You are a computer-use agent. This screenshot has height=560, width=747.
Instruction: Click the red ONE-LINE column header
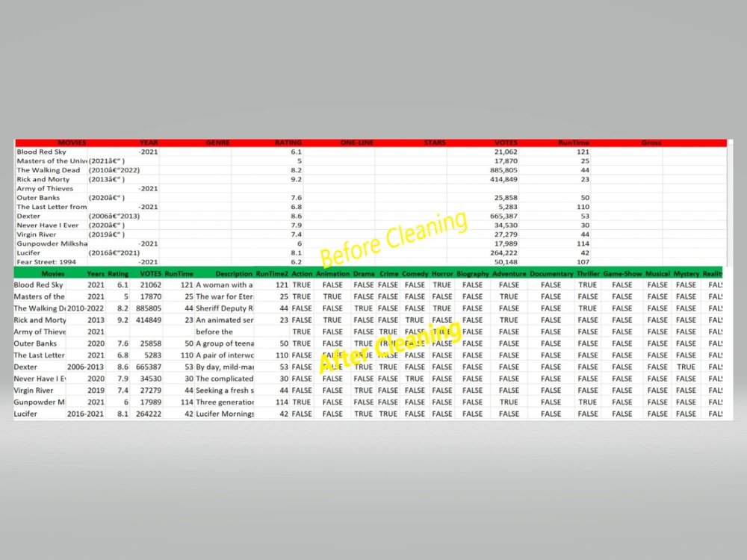click(x=357, y=143)
